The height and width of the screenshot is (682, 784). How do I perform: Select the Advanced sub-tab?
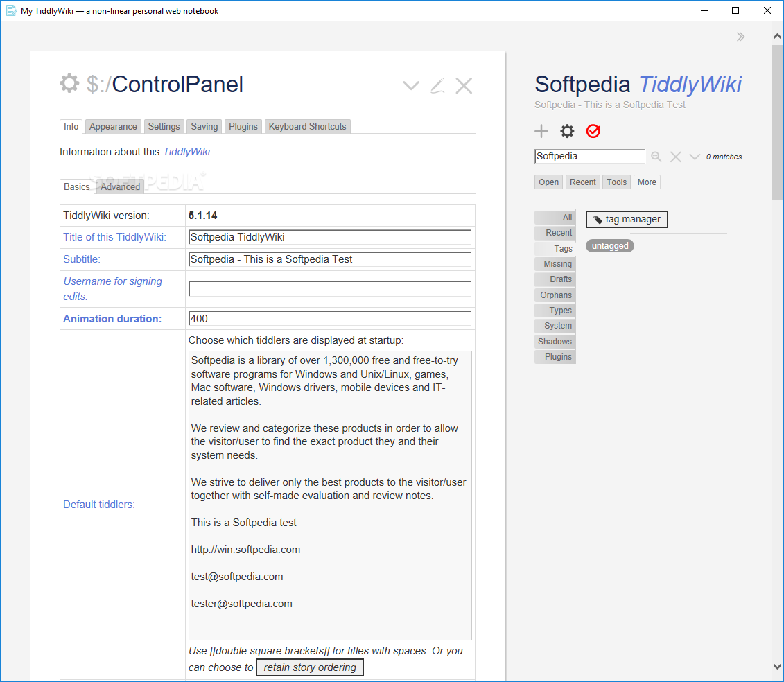tap(120, 186)
